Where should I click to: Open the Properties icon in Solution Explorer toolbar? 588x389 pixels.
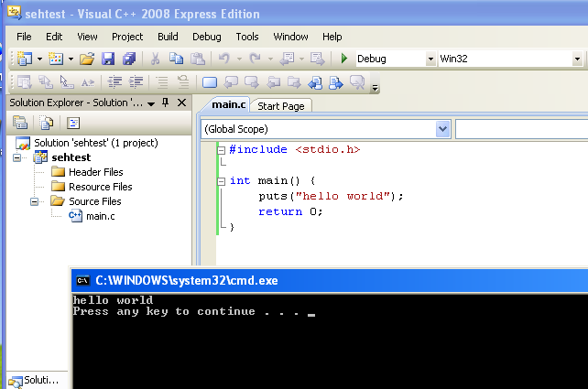[x=20, y=123]
